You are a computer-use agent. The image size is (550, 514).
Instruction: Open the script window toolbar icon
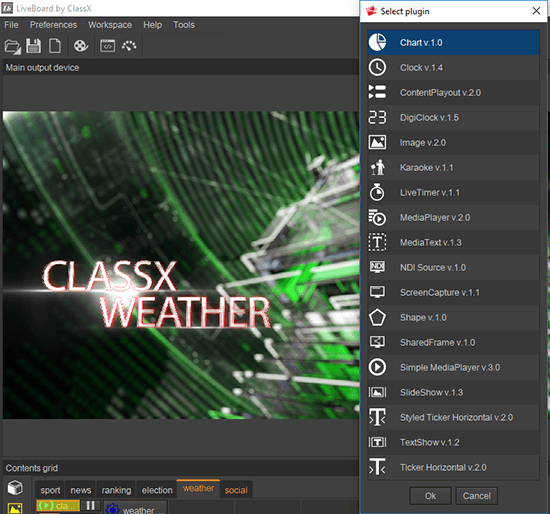[x=107, y=46]
